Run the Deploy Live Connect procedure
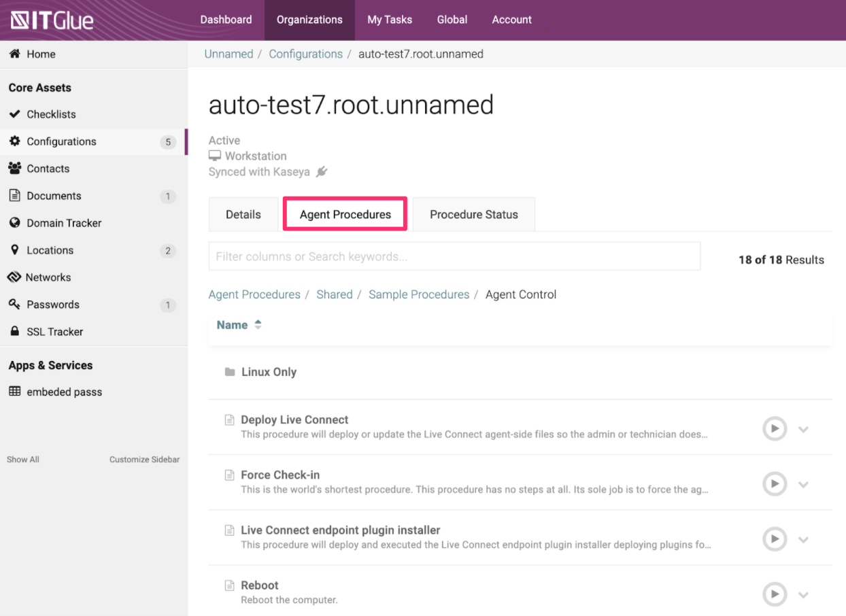Screen dimensions: 846x616 [775, 429]
